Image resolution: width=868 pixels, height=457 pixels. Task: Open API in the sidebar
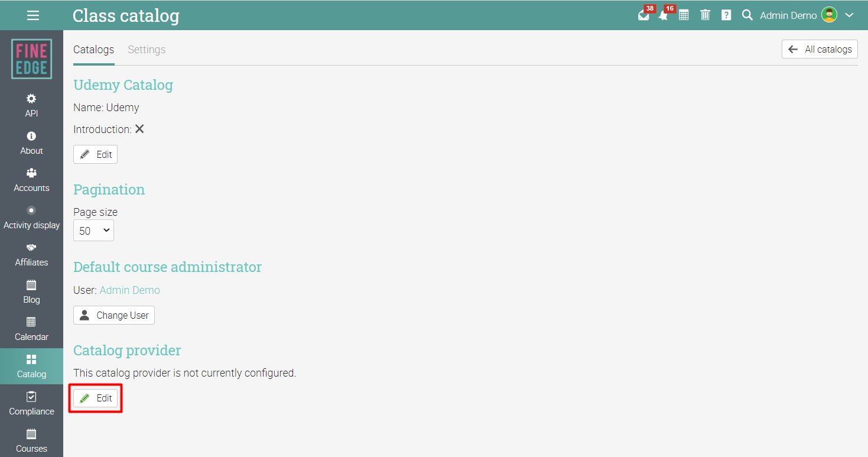31,106
